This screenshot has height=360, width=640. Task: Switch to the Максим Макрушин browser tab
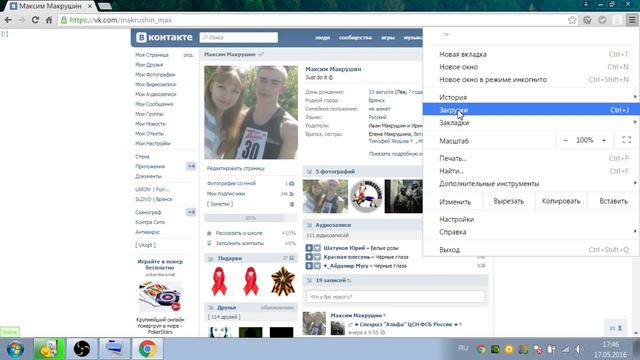(x=51, y=6)
